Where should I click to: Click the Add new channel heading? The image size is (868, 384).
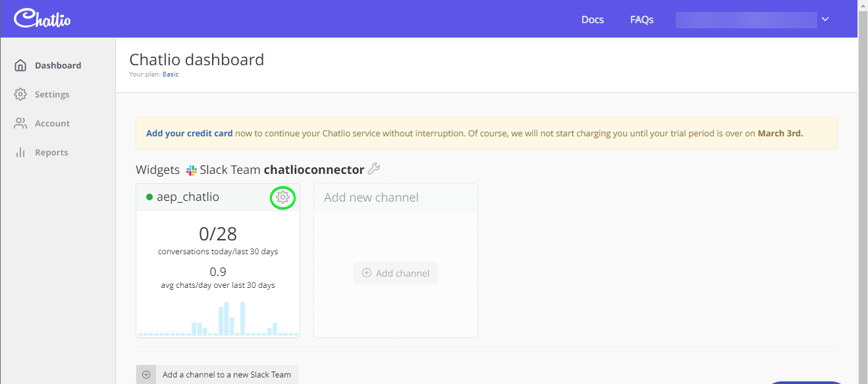click(371, 197)
